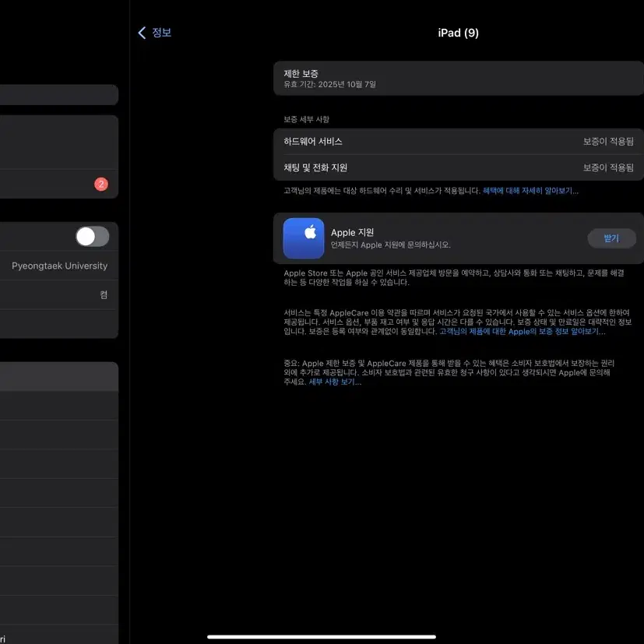
Task: Go back to 정보 page
Action: click(x=154, y=33)
